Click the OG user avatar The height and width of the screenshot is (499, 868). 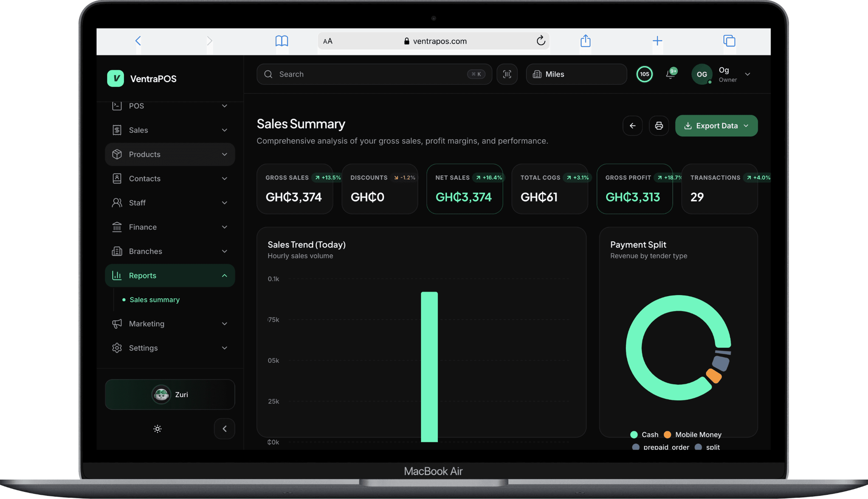click(x=701, y=74)
